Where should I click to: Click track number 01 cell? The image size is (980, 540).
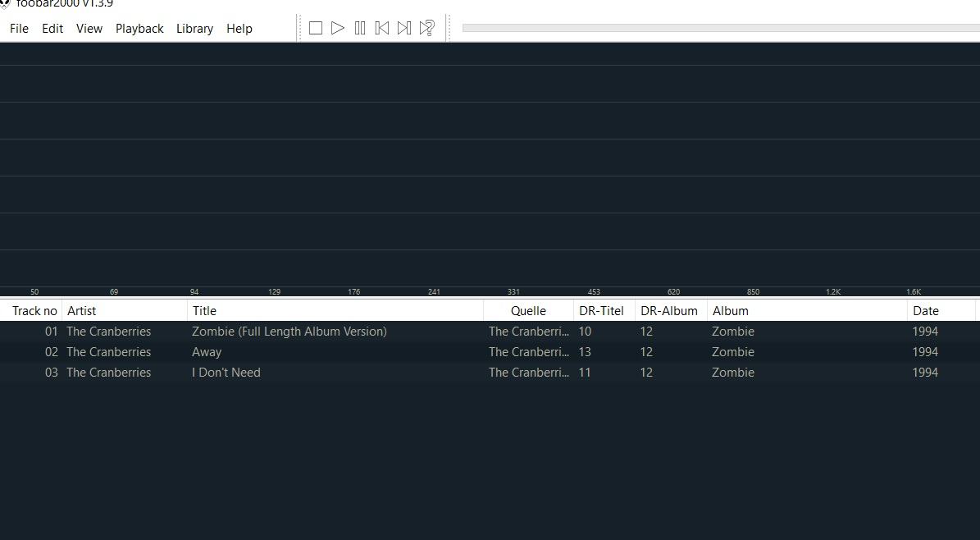point(51,332)
